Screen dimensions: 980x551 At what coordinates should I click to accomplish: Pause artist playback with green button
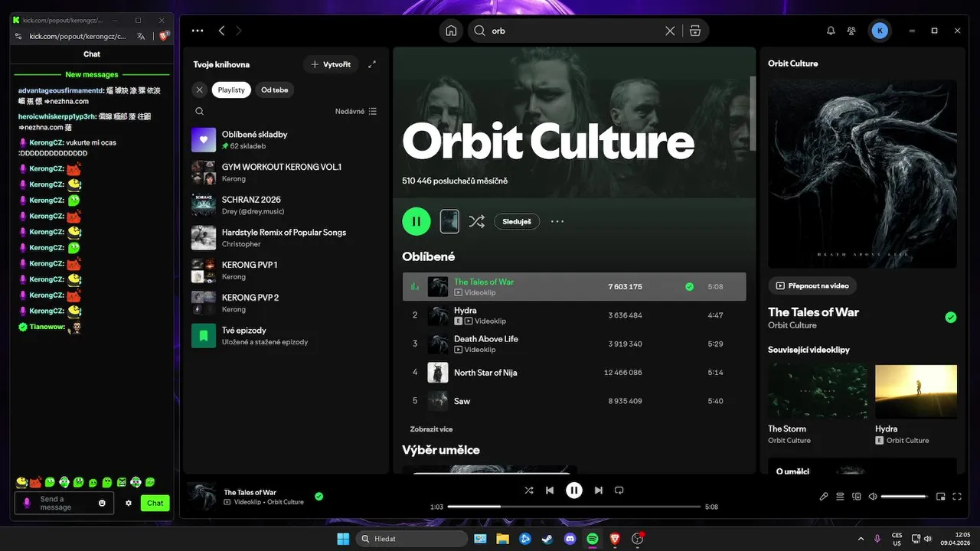click(416, 221)
